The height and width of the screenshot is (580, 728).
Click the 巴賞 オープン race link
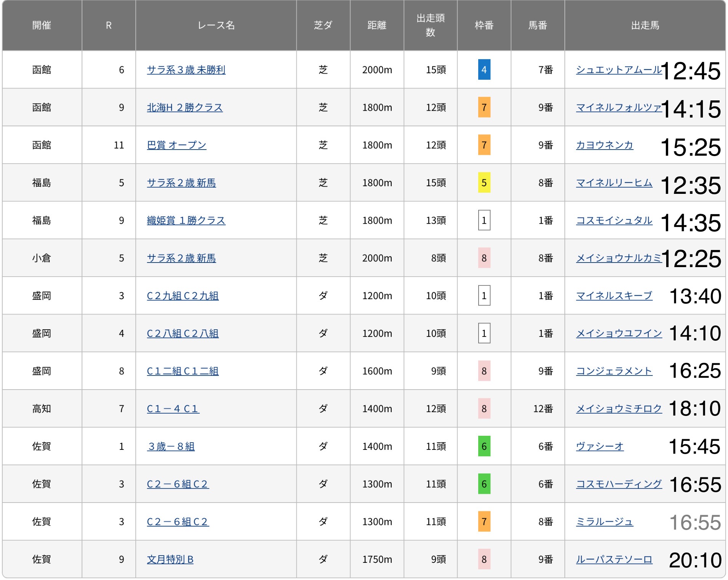(177, 145)
